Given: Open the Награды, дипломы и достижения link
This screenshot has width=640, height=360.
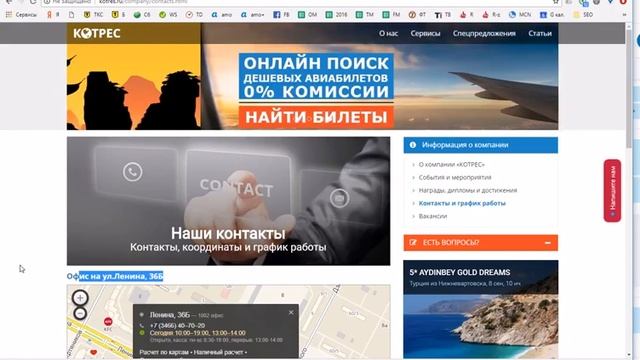Looking at the screenshot, I should (468, 190).
